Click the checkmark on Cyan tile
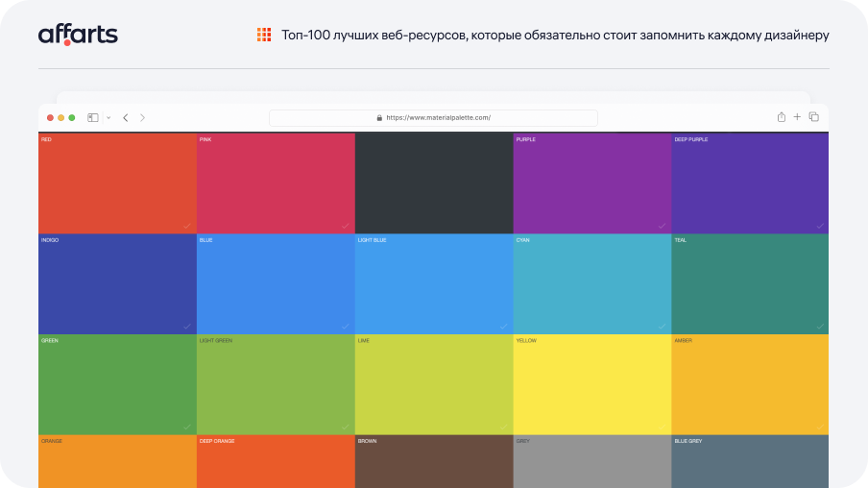This screenshot has height=488, width=868. pos(663,327)
